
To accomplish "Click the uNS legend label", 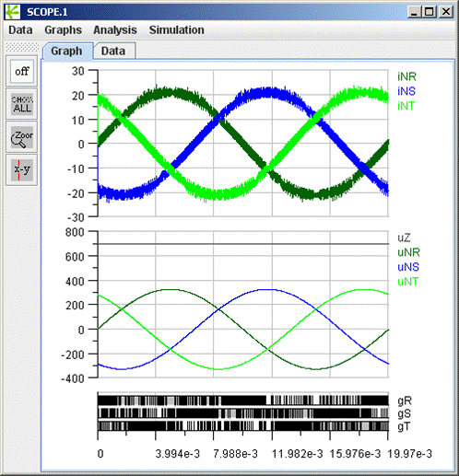I will pos(408,267).
